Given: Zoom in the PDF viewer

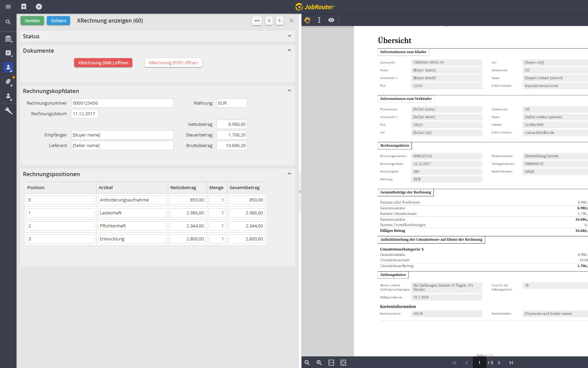Looking at the screenshot, I should pyautogui.click(x=319, y=363).
